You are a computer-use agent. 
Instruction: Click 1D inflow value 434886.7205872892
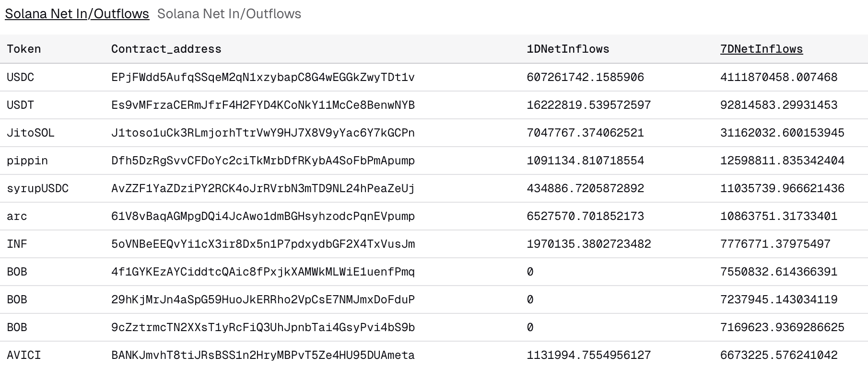[585, 188]
